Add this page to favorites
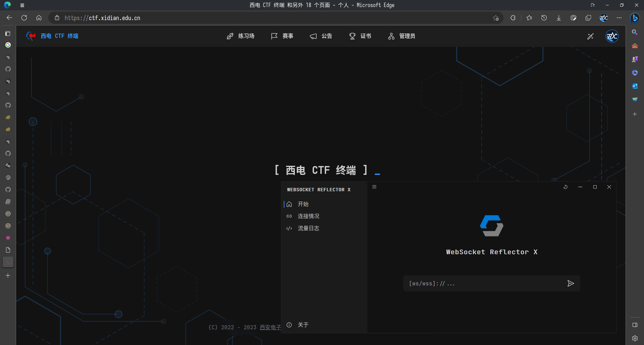This screenshot has width=644, height=345. (496, 18)
